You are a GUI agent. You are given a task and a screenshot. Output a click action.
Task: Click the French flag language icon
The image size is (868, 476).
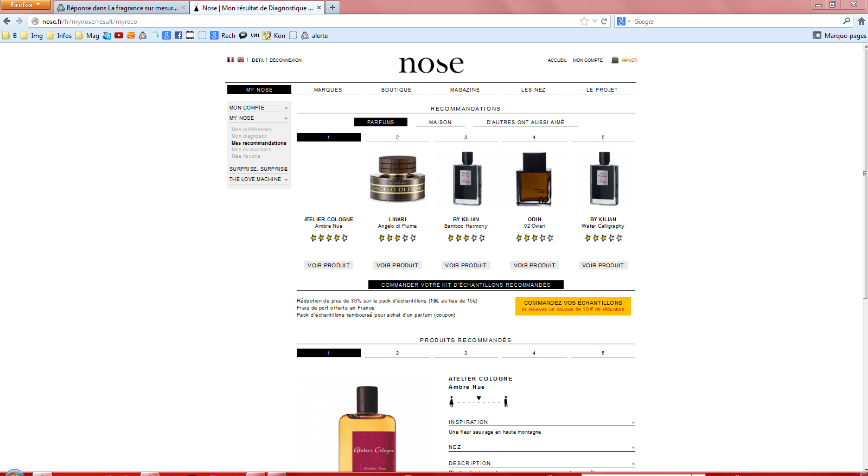(231, 60)
